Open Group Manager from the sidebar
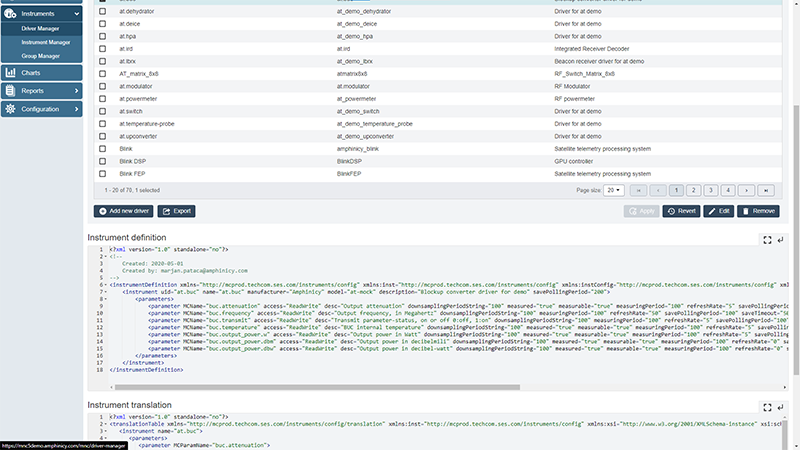Viewport: 800px width, 450px height. pyautogui.click(x=41, y=56)
